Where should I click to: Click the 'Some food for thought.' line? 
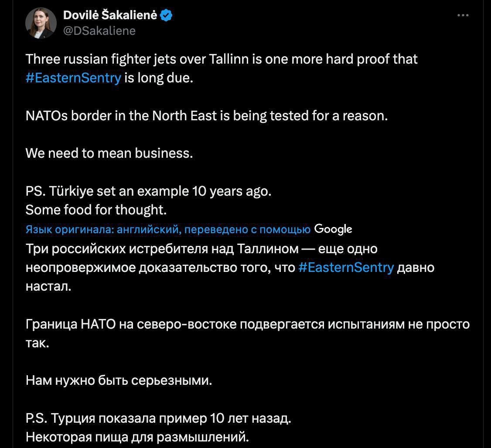[x=96, y=210]
